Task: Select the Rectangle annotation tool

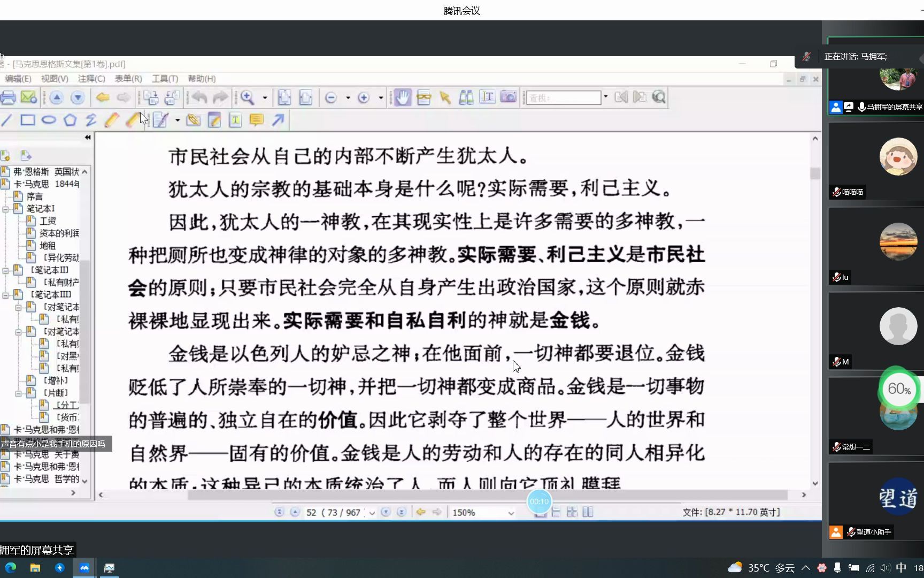Action: (x=28, y=120)
